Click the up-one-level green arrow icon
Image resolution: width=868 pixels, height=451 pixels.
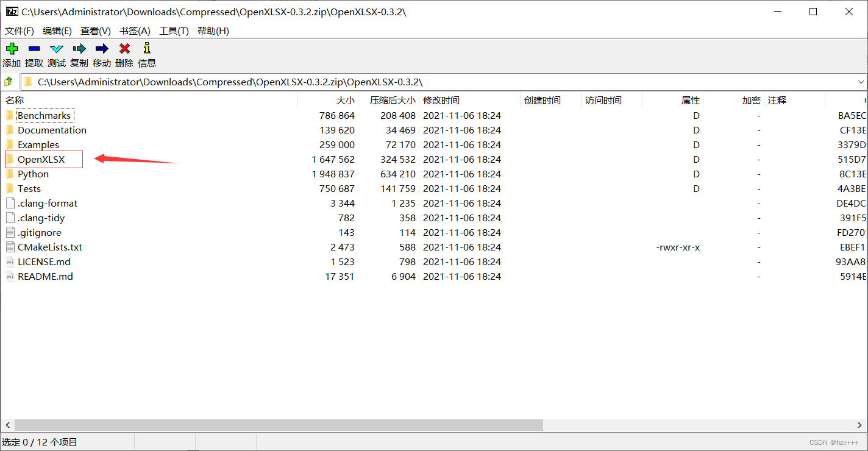[x=9, y=81]
